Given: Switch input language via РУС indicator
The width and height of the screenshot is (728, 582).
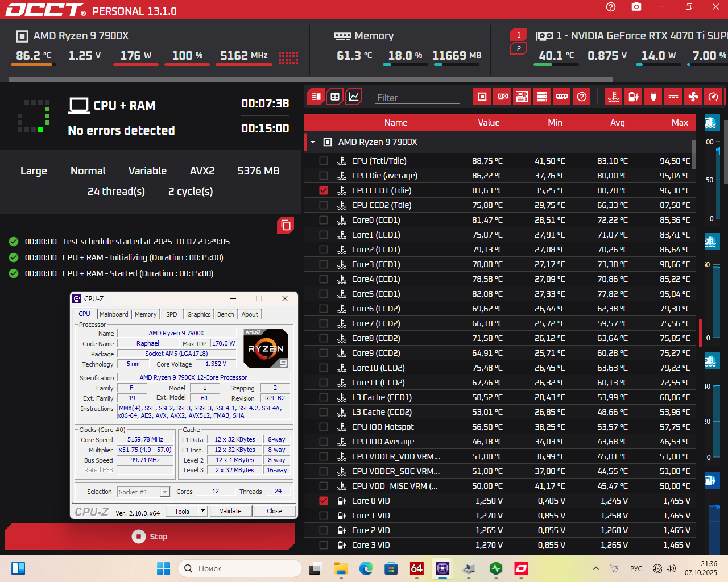Looking at the screenshot, I should (636, 568).
